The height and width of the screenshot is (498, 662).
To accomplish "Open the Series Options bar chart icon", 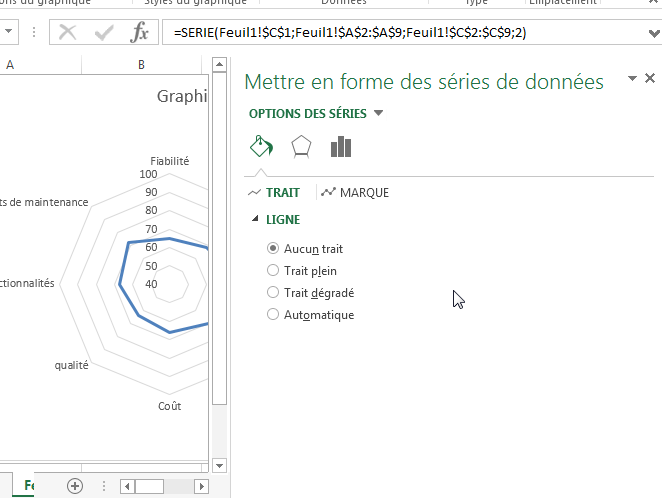I will tap(341, 148).
